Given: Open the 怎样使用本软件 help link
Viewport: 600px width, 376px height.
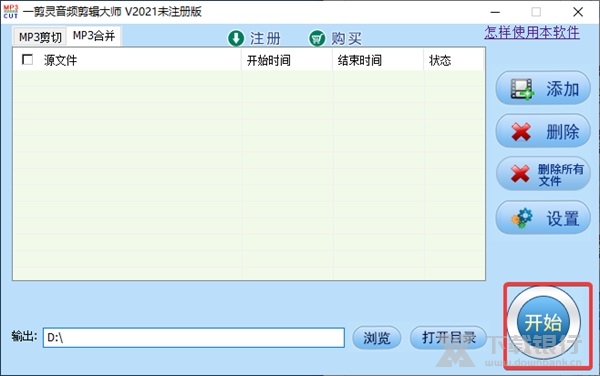Looking at the screenshot, I should [x=532, y=33].
